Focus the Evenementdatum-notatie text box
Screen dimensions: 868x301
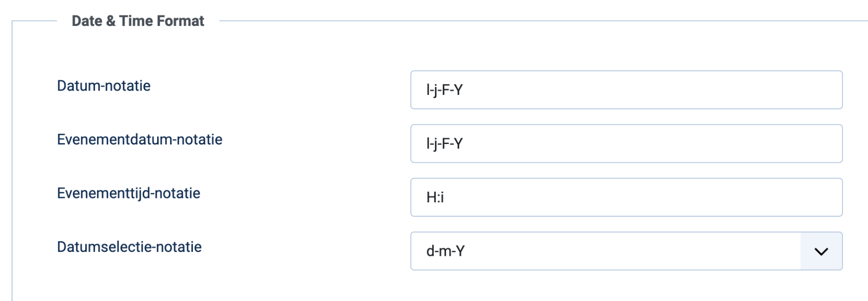click(x=626, y=144)
